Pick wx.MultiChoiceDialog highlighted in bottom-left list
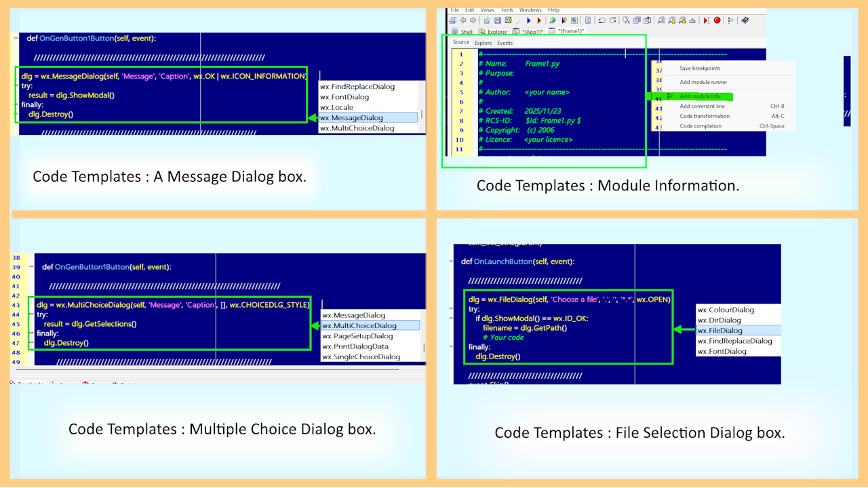The image size is (868, 488). [359, 326]
